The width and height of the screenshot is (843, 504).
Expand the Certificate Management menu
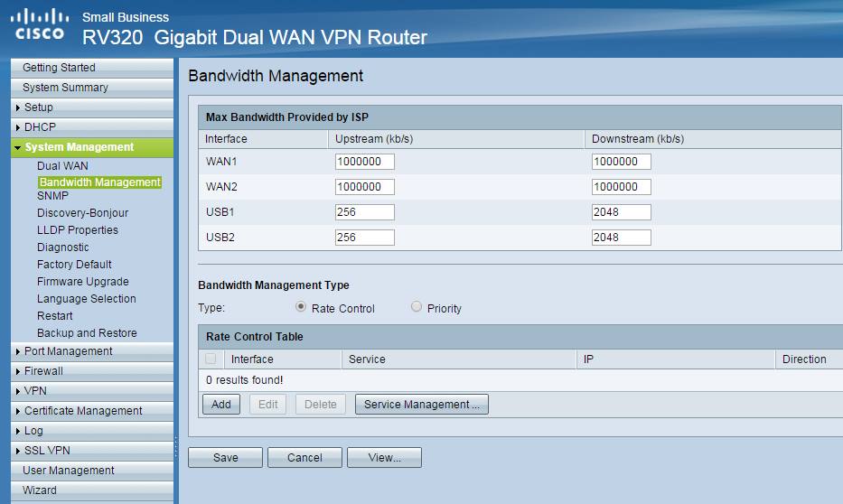[92, 411]
